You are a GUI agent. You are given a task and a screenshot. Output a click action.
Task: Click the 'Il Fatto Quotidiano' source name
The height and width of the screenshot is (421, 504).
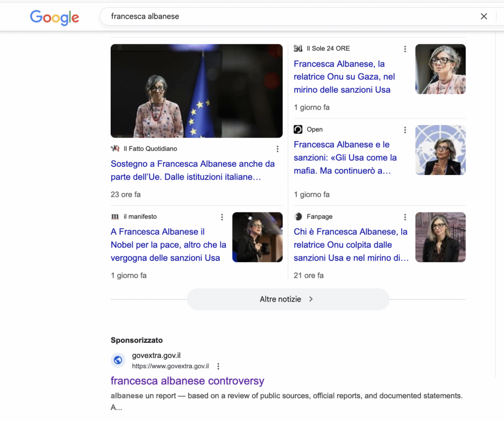151,149
